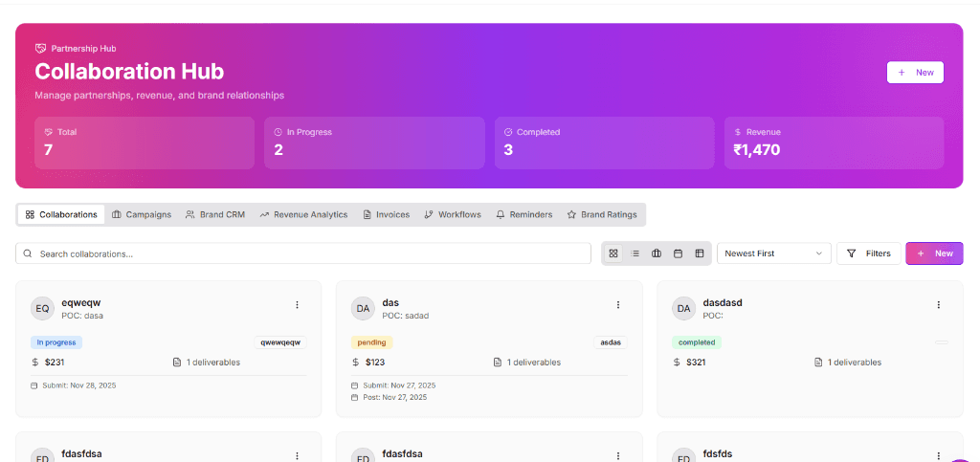Open the Collaborations tab
Image resolution: width=980 pixels, height=462 pixels.
pos(61,215)
